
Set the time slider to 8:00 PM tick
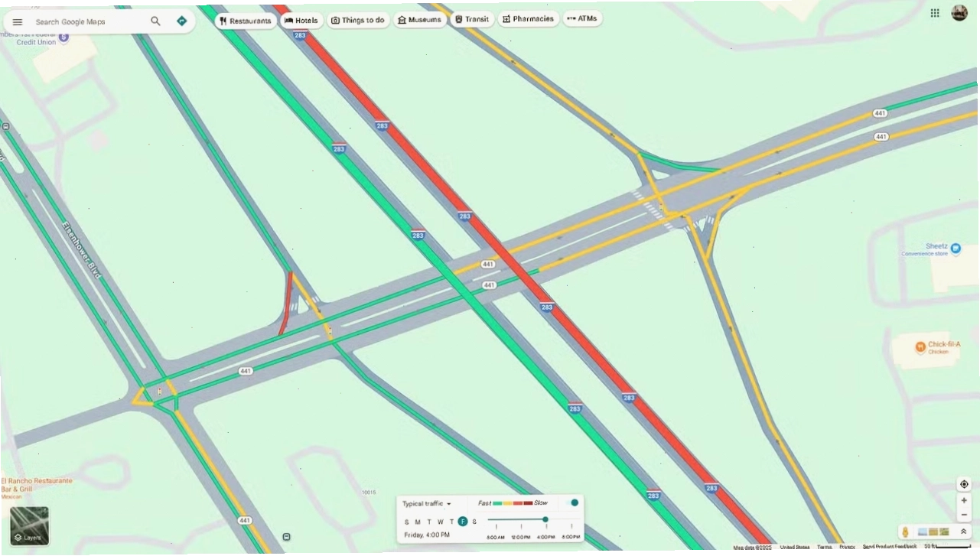click(571, 528)
